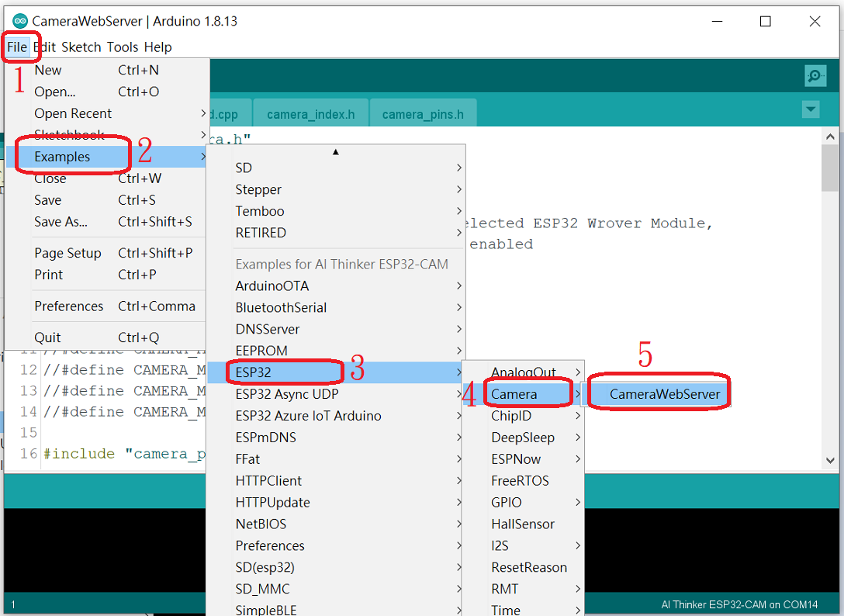Expand the RMT submenu
The height and width of the screenshot is (616, 844).
click(523, 589)
